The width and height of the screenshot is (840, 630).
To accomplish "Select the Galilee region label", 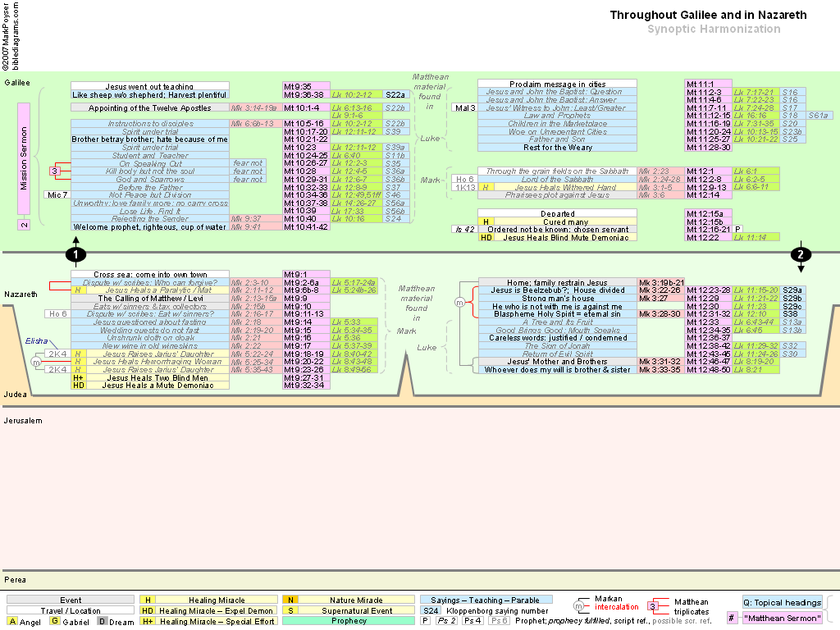I will coord(17,83).
